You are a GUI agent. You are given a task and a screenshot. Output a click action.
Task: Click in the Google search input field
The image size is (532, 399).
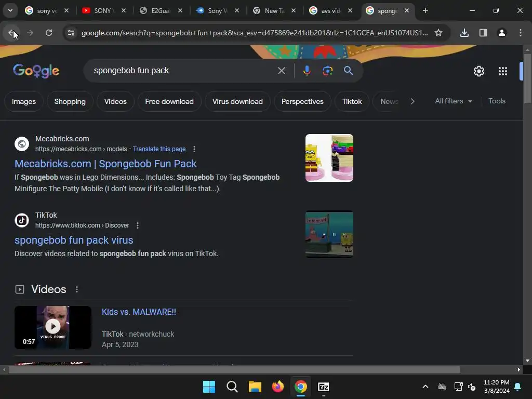(183, 71)
